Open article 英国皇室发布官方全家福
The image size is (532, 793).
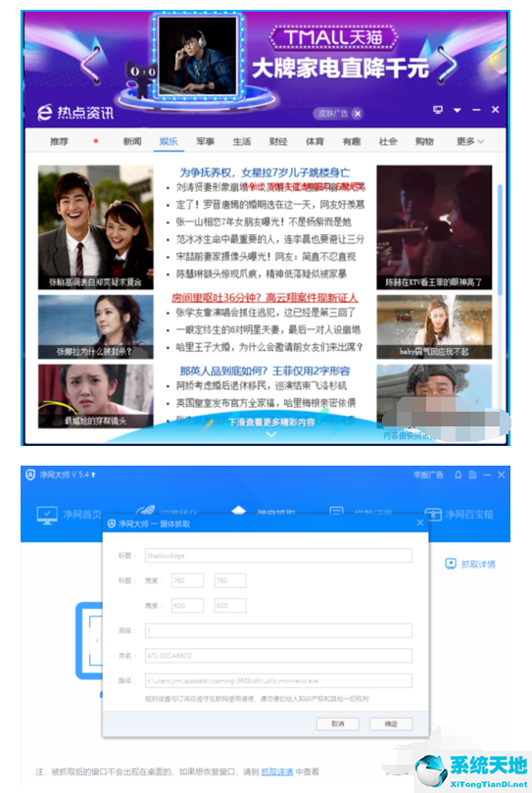point(266,403)
